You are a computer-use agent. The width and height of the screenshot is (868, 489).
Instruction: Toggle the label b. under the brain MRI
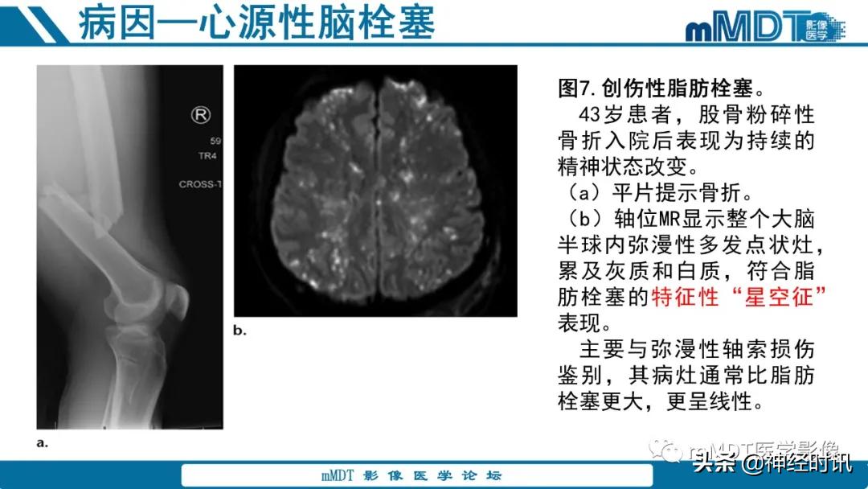click(239, 329)
